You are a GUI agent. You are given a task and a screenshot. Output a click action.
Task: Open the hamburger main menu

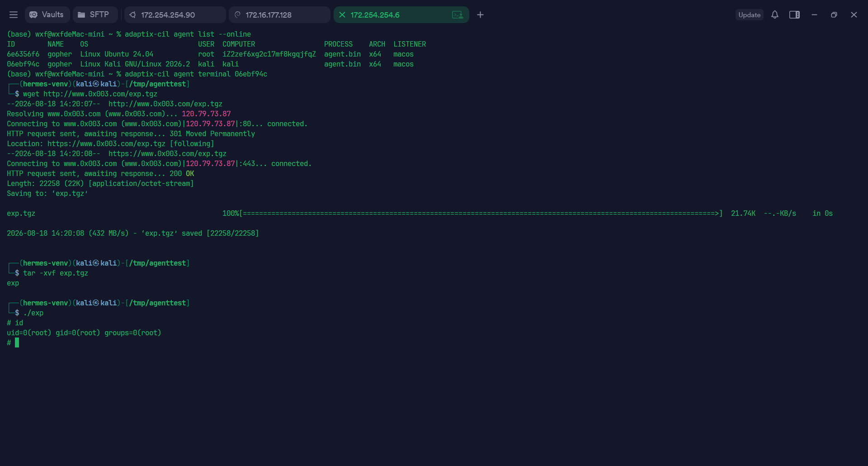14,15
